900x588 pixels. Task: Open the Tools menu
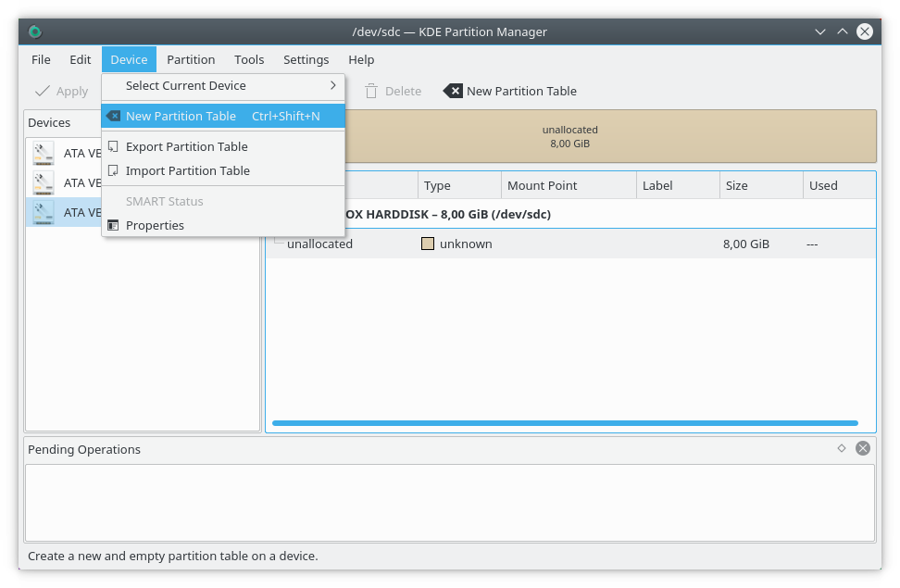tap(249, 59)
